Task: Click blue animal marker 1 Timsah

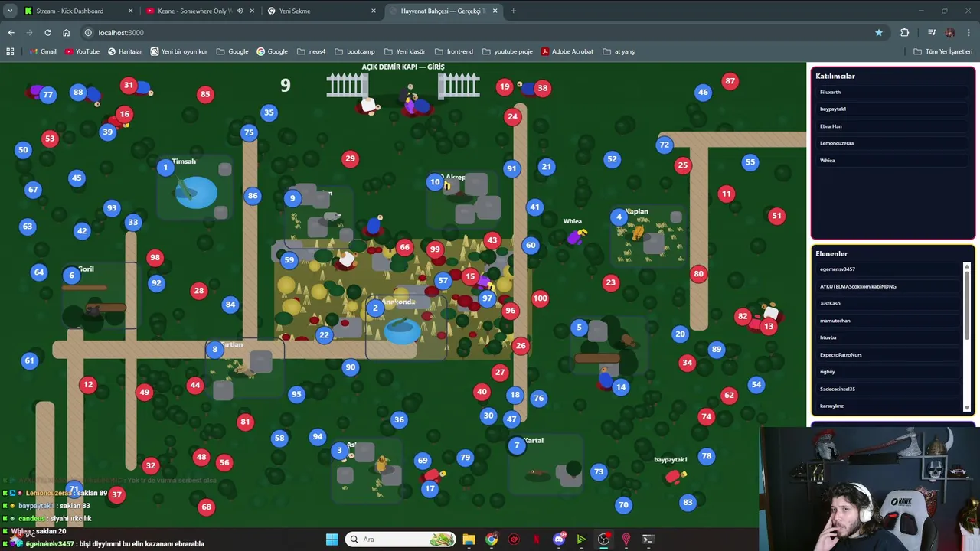Action: coord(165,168)
